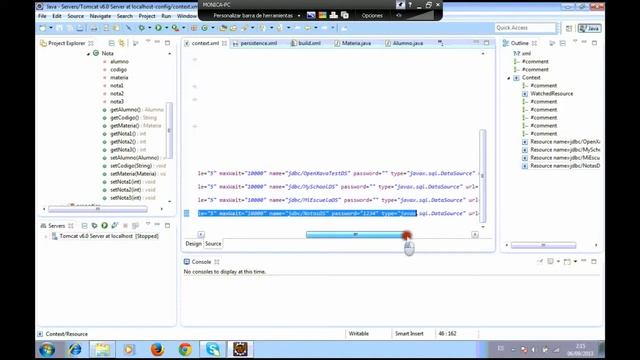This screenshot has width=640, height=360.
Task: Open the File menu
Action: (x=42, y=16)
